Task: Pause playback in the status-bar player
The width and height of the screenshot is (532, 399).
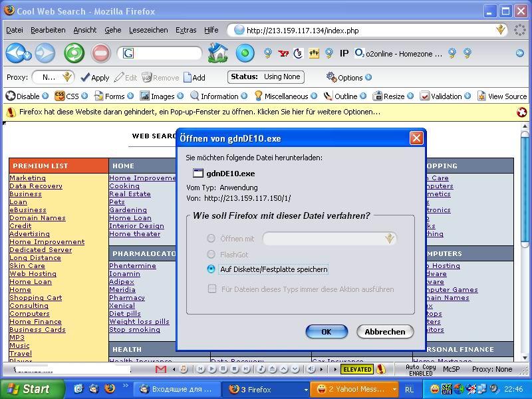Action: pos(223,369)
